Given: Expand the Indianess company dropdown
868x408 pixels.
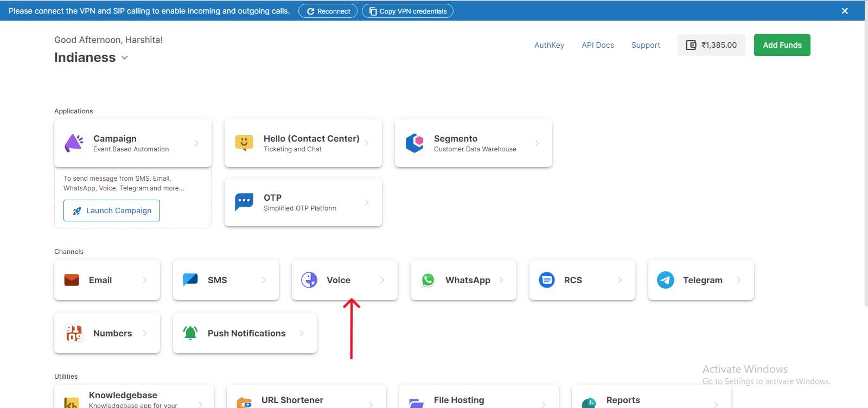Looking at the screenshot, I should (124, 58).
